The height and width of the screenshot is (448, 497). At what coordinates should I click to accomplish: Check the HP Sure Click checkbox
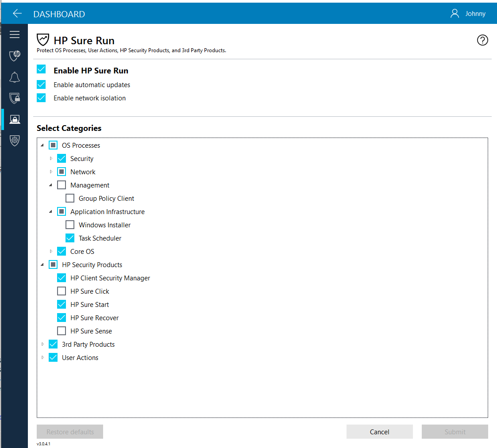[61, 291]
